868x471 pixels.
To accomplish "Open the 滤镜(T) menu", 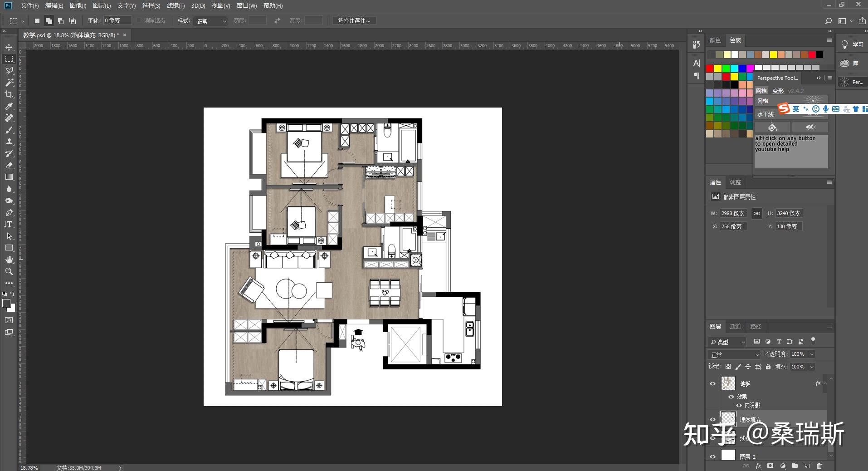I will click(176, 5).
